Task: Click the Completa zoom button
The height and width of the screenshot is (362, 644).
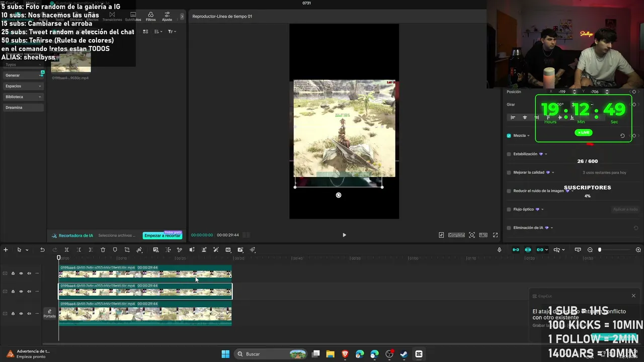Action: click(x=456, y=235)
